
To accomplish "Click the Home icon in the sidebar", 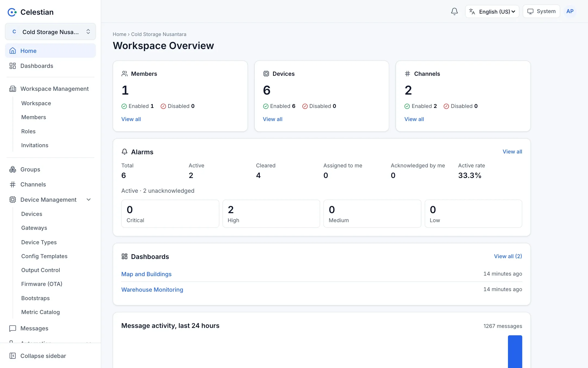I will click(13, 51).
